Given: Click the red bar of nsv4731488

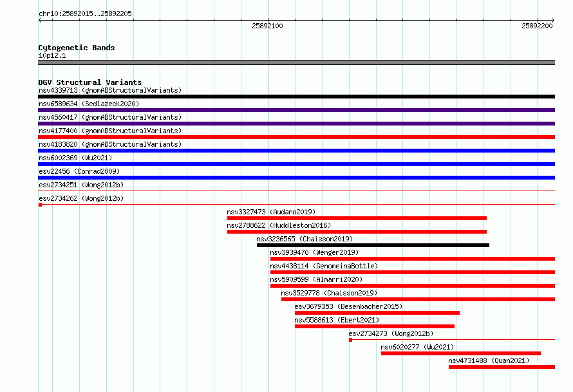Looking at the screenshot, I should pyautogui.click(x=502, y=367).
